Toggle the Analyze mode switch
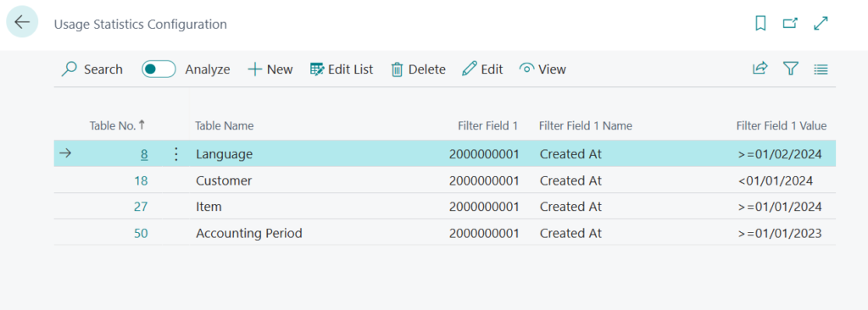Image resolution: width=868 pixels, height=310 pixels. tap(159, 69)
